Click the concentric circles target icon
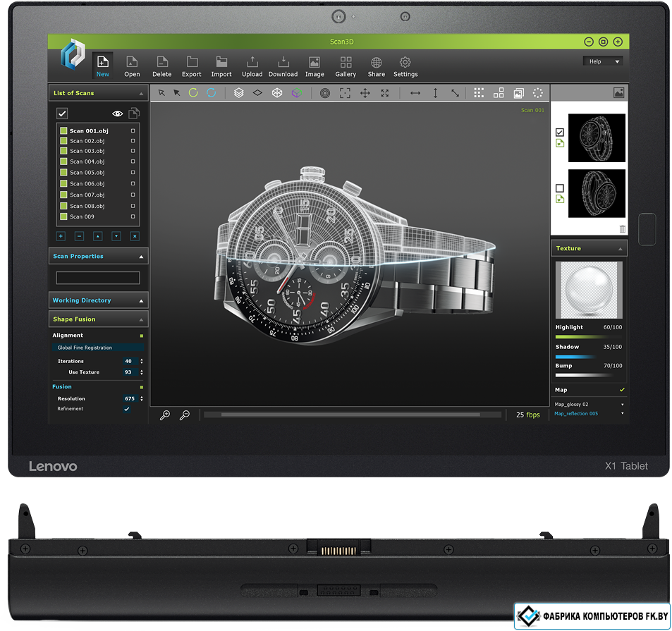Viewport: 672px width, 631px height. 325,93
